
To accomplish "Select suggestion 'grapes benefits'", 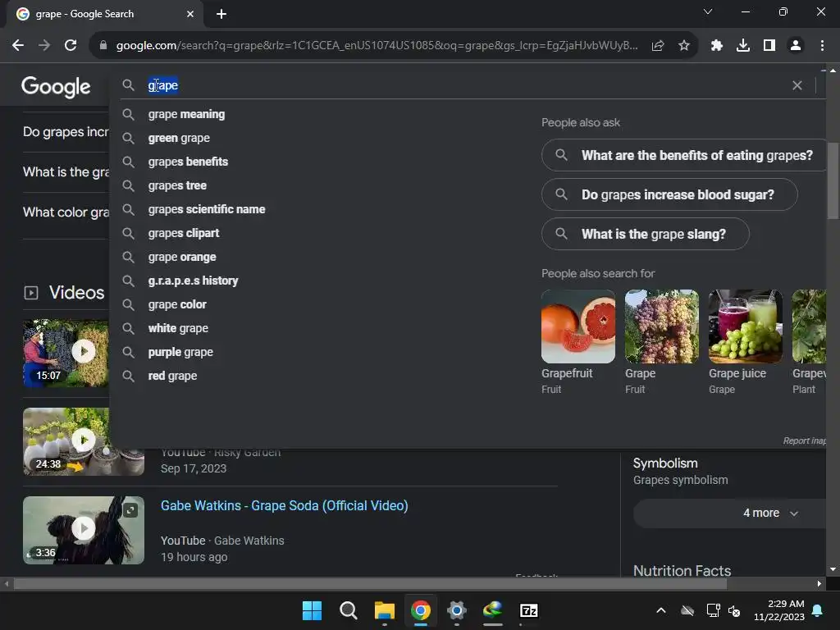I will (188, 162).
